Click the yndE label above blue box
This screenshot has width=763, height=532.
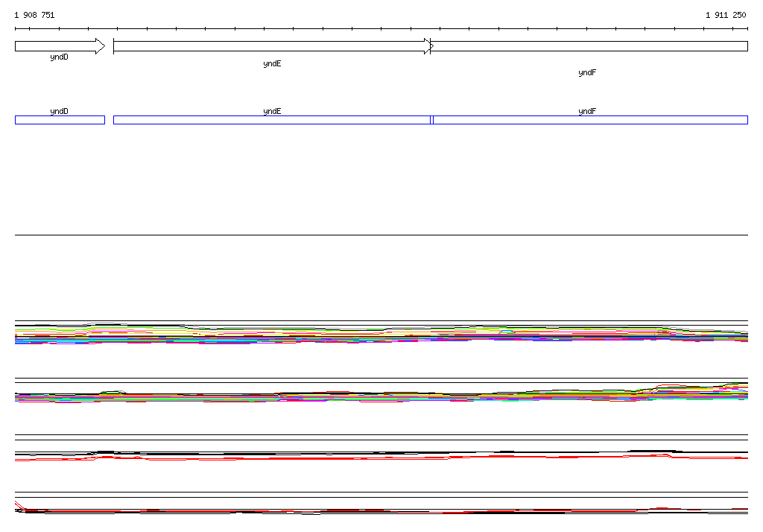point(272,111)
